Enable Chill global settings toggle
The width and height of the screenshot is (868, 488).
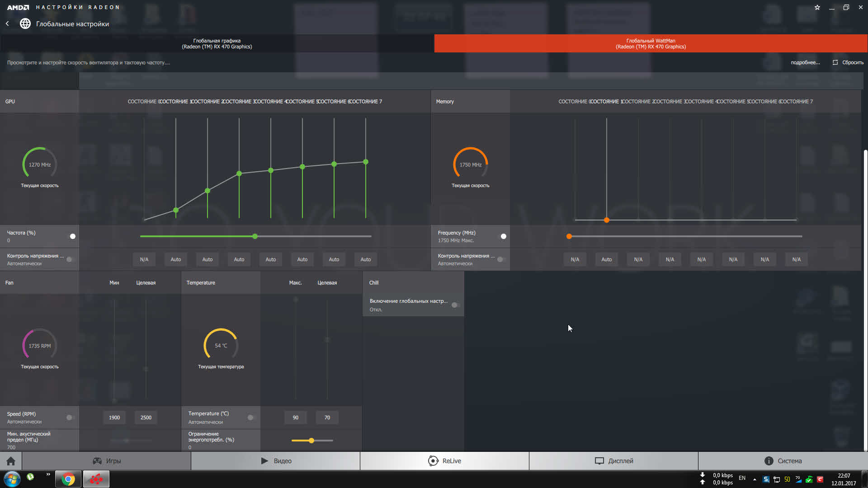click(x=456, y=305)
